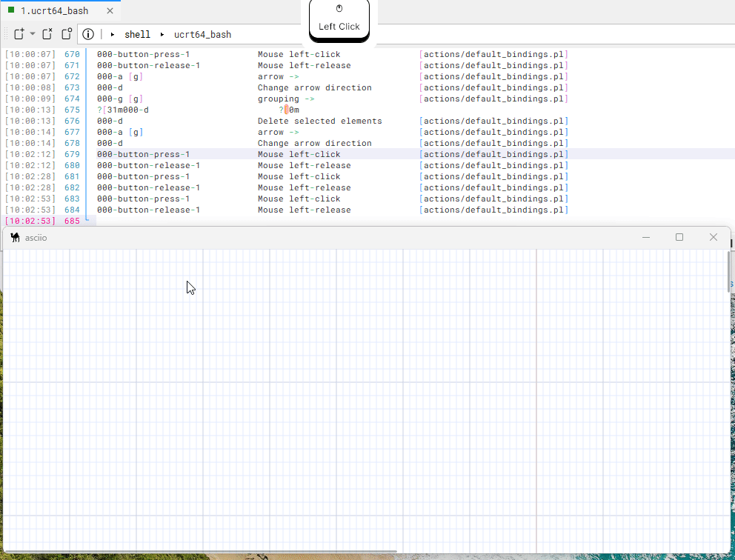Open a new terminal tab with the plus icon
The image size is (735, 560).
tap(18, 33)
